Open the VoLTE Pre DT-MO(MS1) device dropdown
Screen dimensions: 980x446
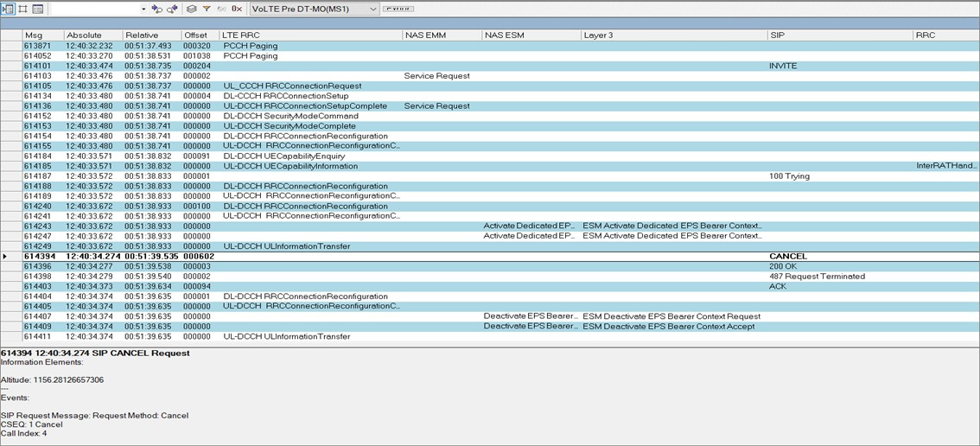pos(314,9)
